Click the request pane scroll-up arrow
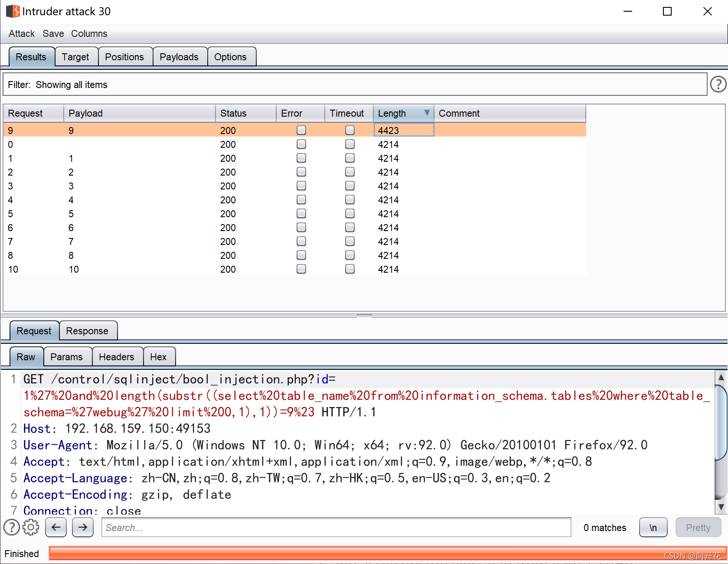The height and width of the screenshot is (564, 728). [721, 377]
